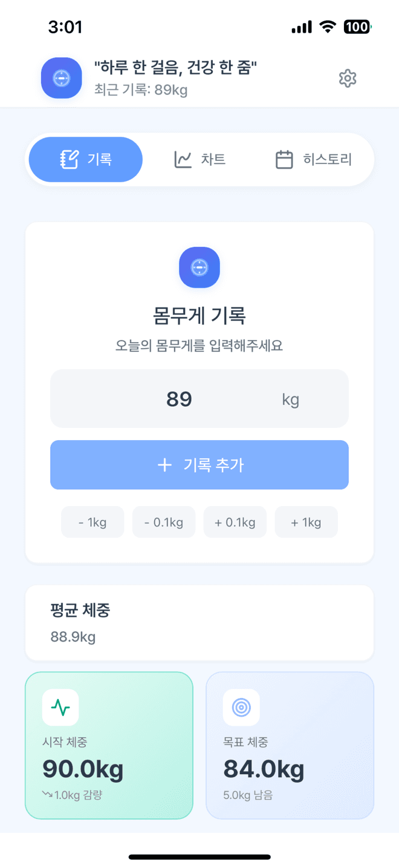This screenshot has height=868, width=399.
Task: Increase weight with + 1kg button
Action: click(307, 522)
